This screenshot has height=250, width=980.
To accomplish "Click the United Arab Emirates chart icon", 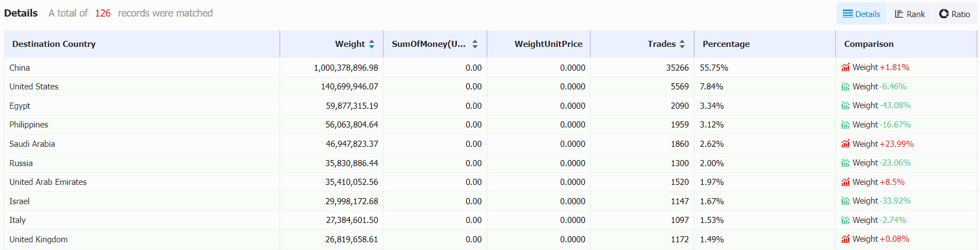I will point(845,182).
